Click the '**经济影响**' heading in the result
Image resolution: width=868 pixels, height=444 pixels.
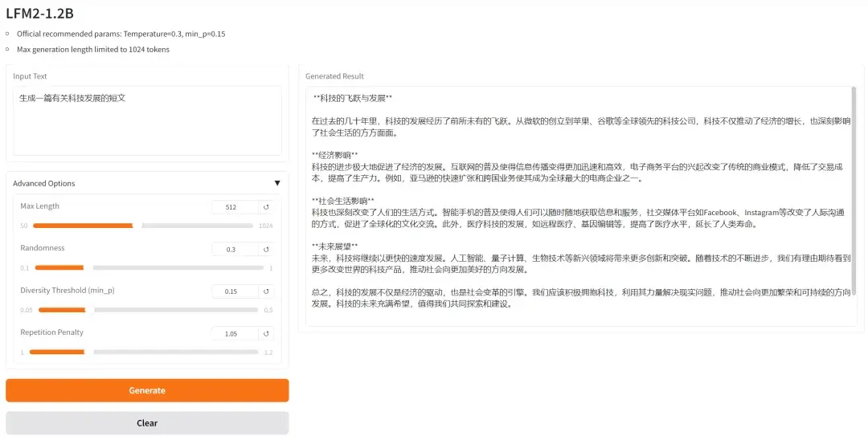click(335, 156)
